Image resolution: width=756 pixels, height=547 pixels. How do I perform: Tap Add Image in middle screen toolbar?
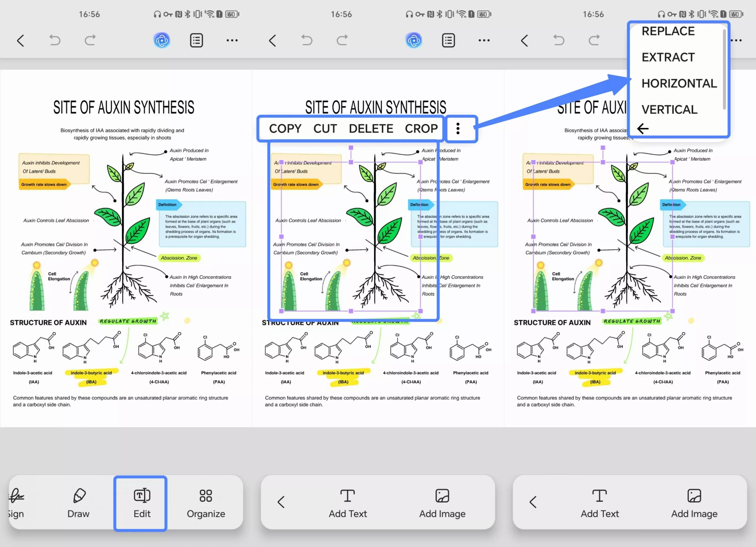pyautogui.click(x=442, y=503)
